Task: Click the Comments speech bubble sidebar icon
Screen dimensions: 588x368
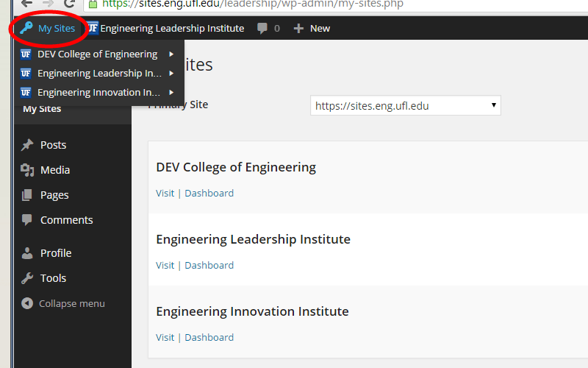Action: [x=27, y=220]
